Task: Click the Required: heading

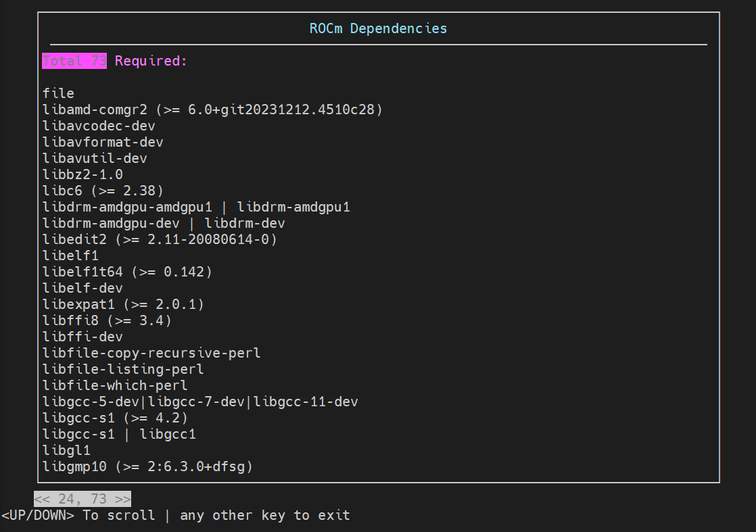Action: point(150,61)
